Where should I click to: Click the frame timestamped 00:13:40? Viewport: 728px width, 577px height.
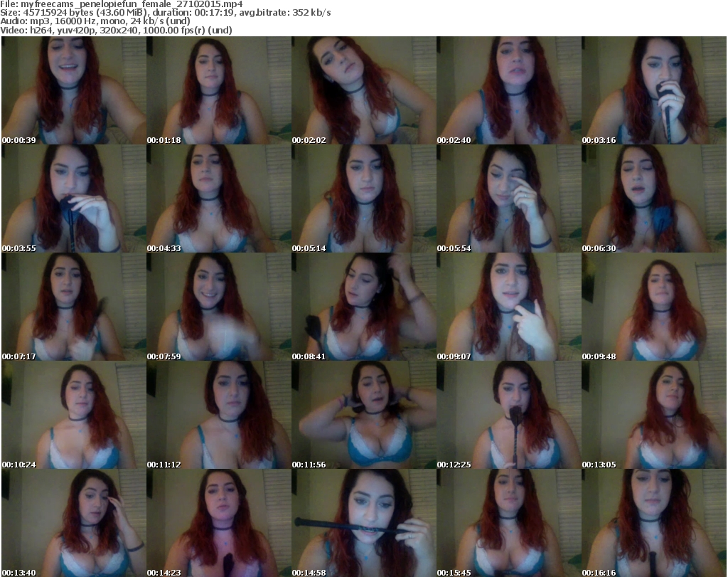tap(74, 523)
